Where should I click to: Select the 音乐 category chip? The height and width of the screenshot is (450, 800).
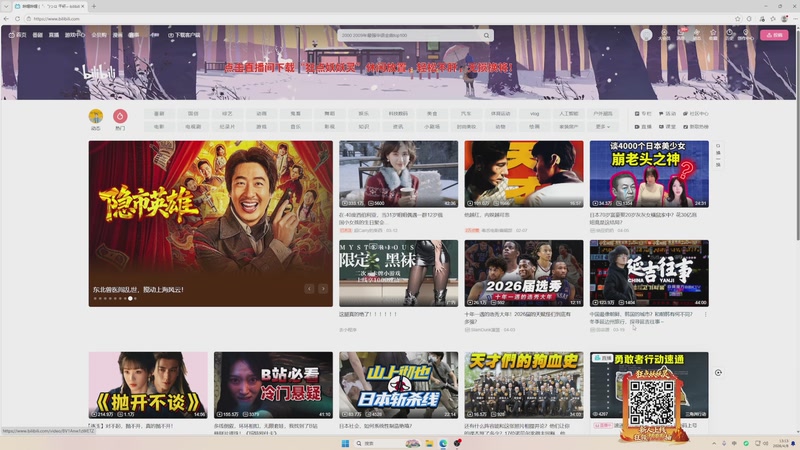[295, 127]
